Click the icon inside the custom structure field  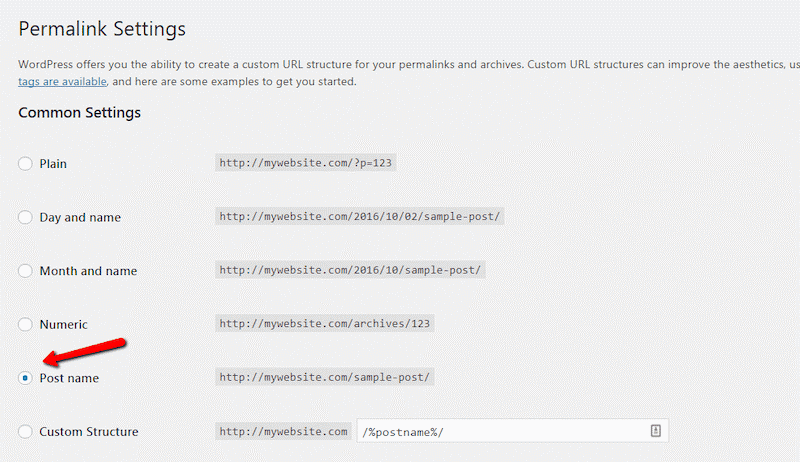[x=656, y=431]
